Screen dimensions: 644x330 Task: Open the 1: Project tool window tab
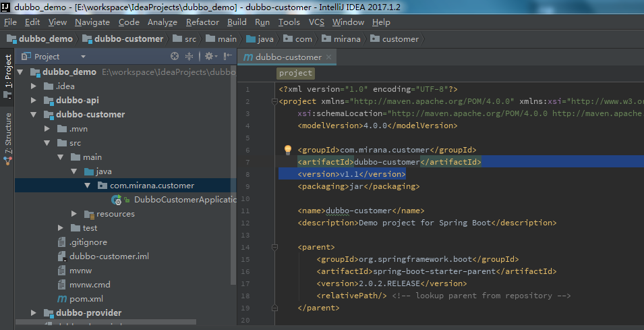(x=7, y=76)
